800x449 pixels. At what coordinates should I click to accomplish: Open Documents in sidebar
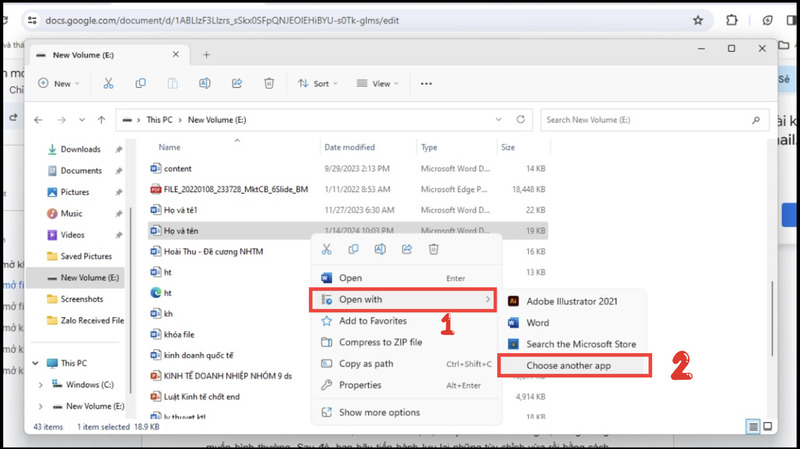click(x=76, y=171)
